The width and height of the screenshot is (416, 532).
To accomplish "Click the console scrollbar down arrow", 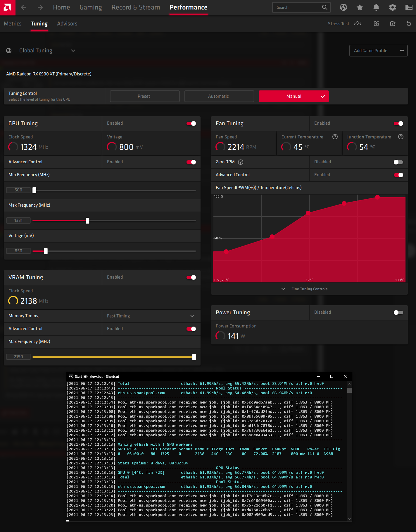I will tap(349, 519).
